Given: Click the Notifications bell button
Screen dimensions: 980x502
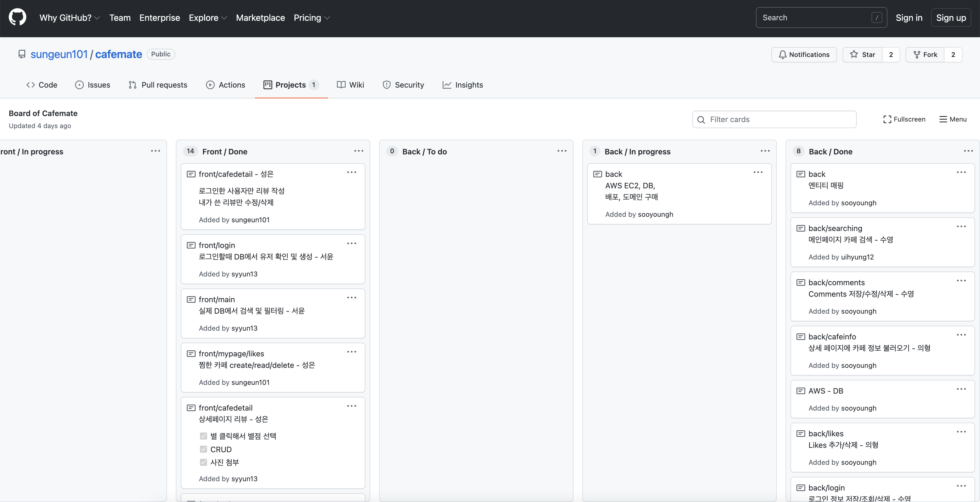Looking at the screenshot, I should [804, 54].
